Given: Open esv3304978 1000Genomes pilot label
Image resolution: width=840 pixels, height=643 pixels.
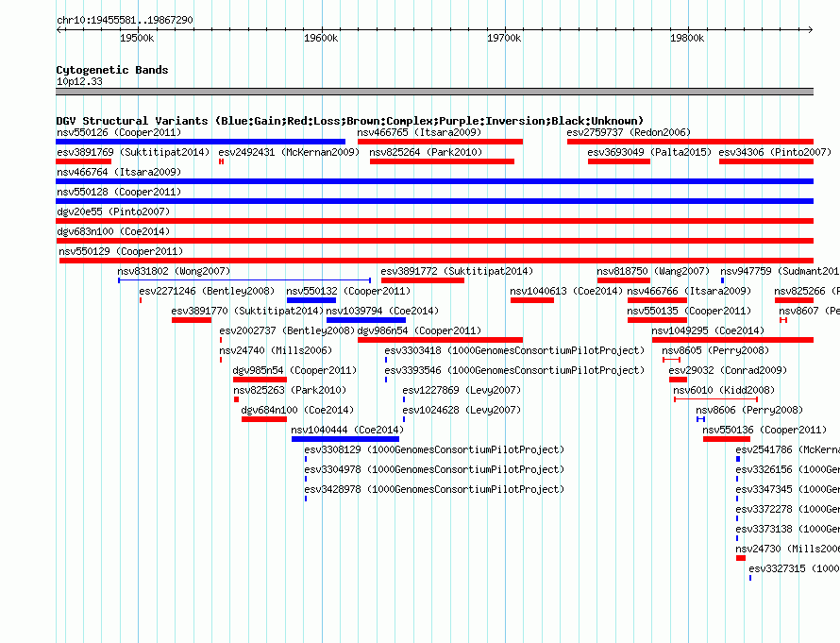Looking at the screenshot, I should tap(434, 469).
